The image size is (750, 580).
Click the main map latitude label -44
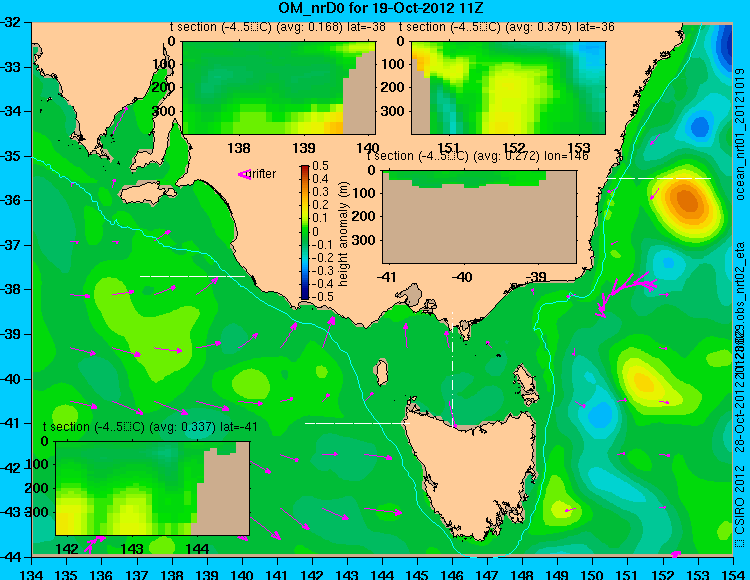coord(12,557)
